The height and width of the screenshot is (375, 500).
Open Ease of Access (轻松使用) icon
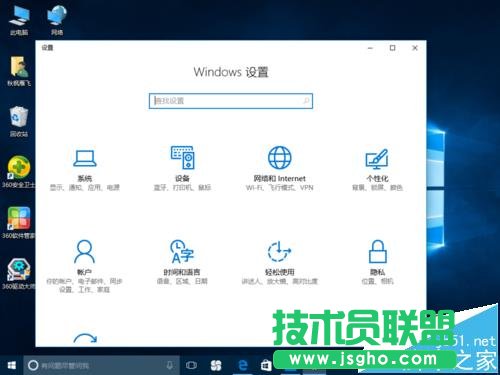click(279, 251)
